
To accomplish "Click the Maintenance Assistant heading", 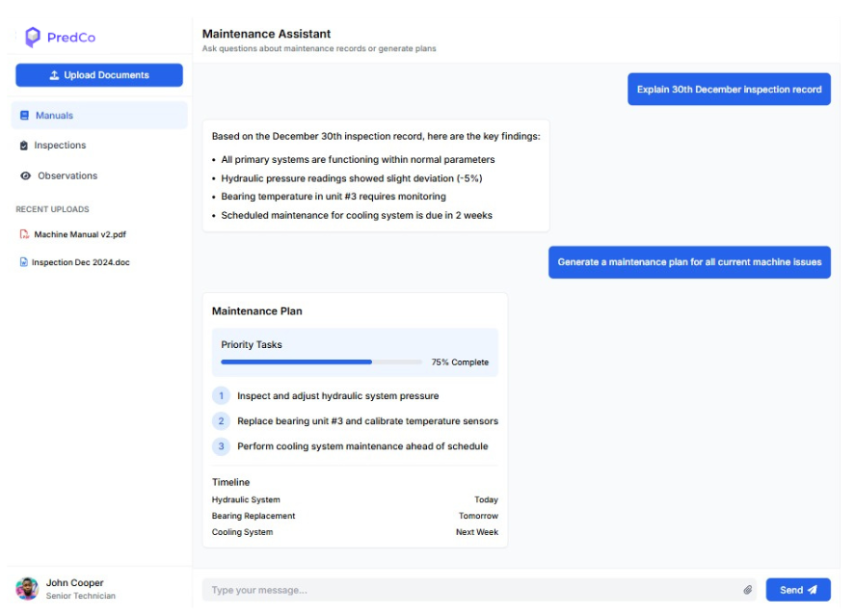I will 266,34.
